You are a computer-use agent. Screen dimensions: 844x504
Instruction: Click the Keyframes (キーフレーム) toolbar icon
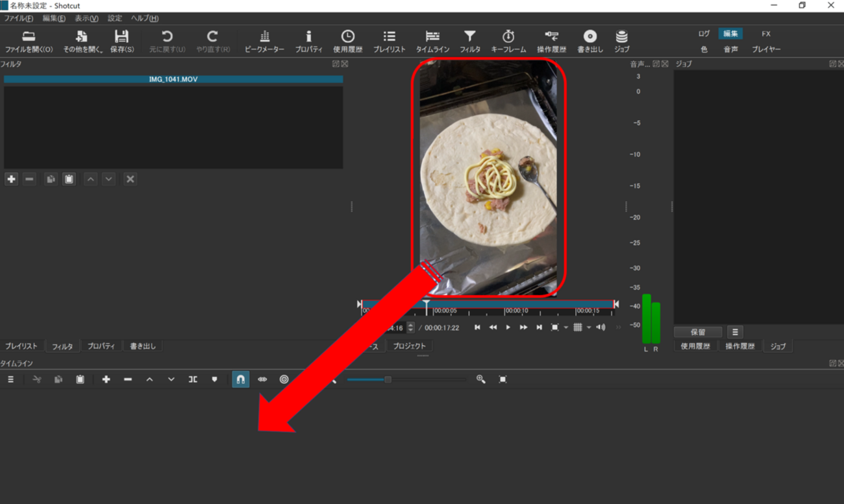coord(508,41)
